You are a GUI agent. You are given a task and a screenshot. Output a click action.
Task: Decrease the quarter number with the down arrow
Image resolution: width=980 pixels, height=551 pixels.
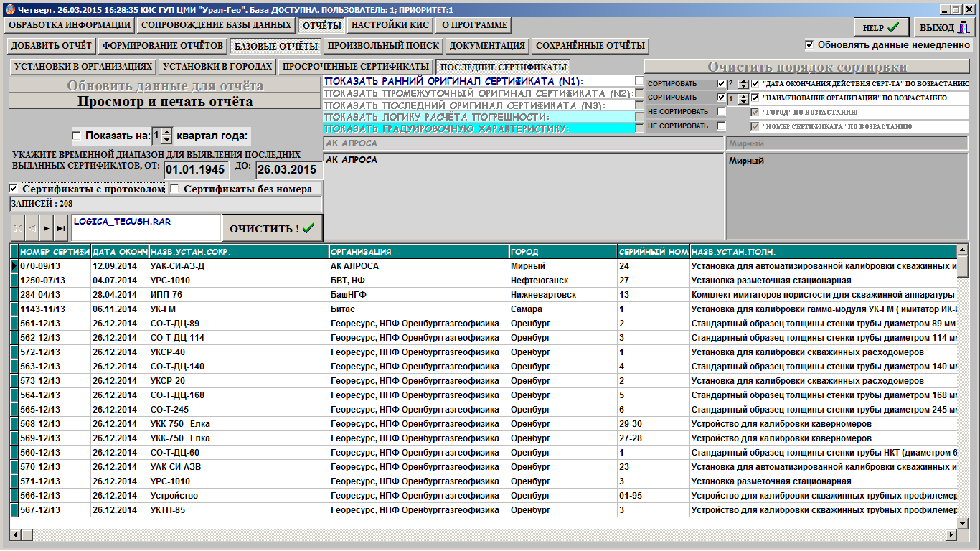tap(167, 139)
